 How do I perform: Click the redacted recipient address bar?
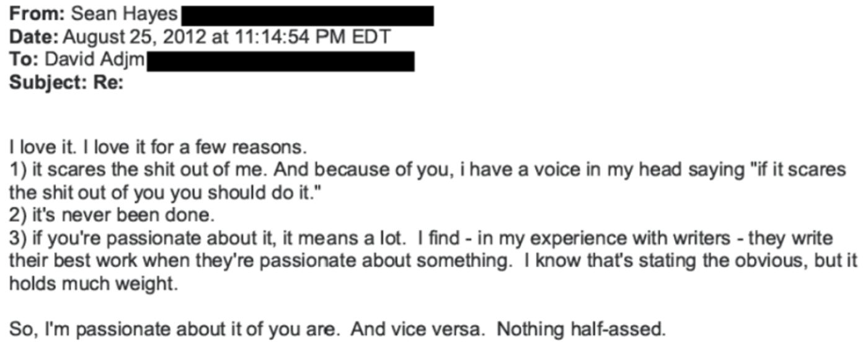point(280,61)
